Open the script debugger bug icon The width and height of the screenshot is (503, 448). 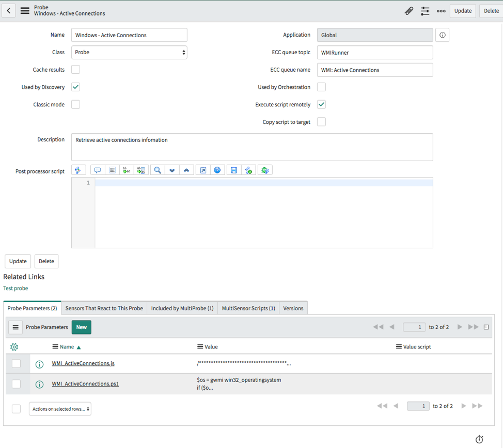pyautogui.click(x=265, y=170)
